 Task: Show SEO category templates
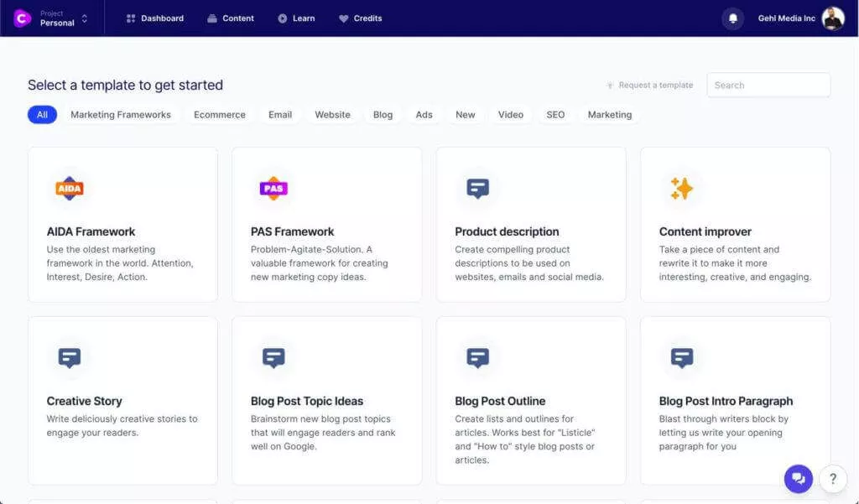pyautogui.click(x=555, y=115)
